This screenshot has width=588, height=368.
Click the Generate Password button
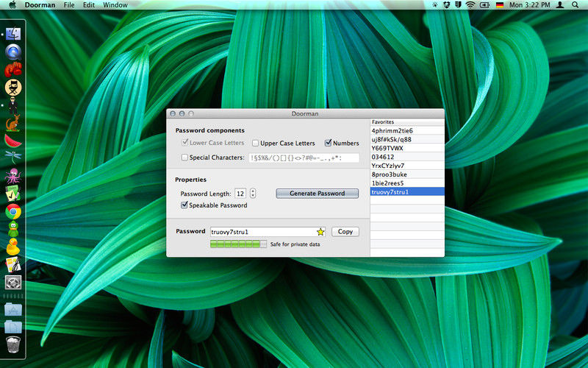click(318, 194)
